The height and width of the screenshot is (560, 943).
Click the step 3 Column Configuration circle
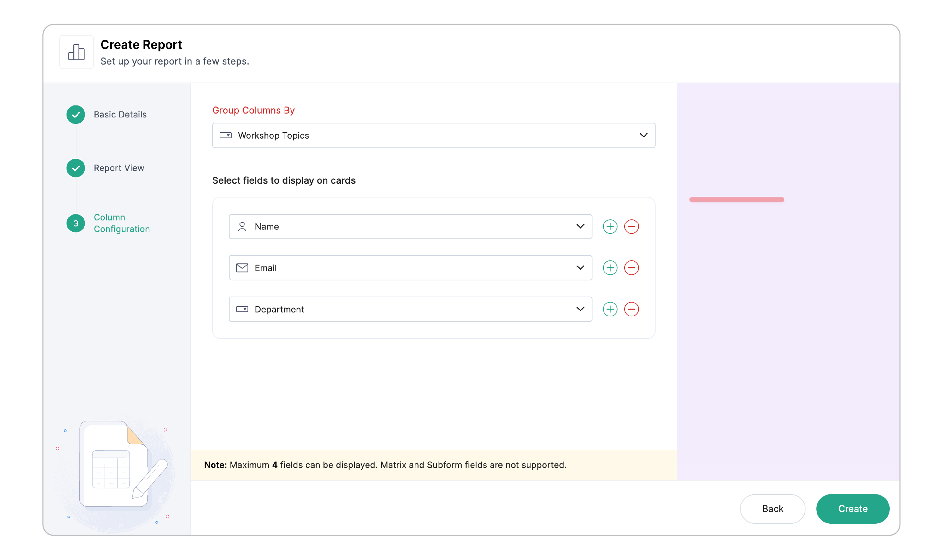pos(76,223)
